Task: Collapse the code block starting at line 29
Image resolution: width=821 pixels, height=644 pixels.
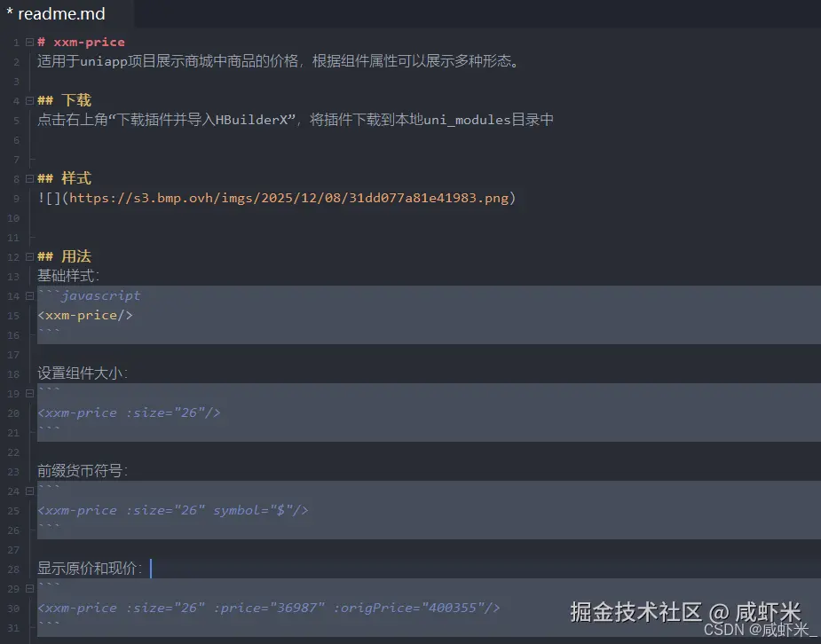Action: point(28,588)
